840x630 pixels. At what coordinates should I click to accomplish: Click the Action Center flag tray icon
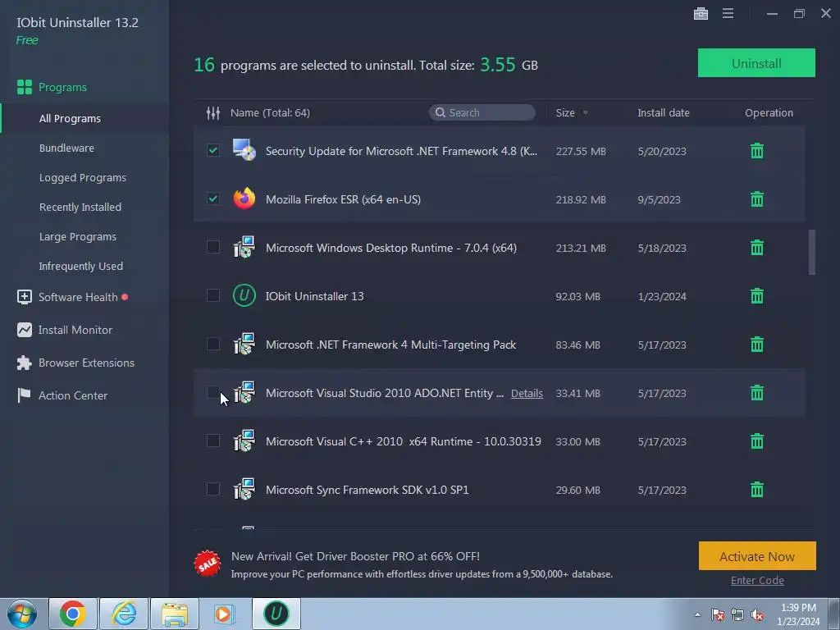[718, 615]
